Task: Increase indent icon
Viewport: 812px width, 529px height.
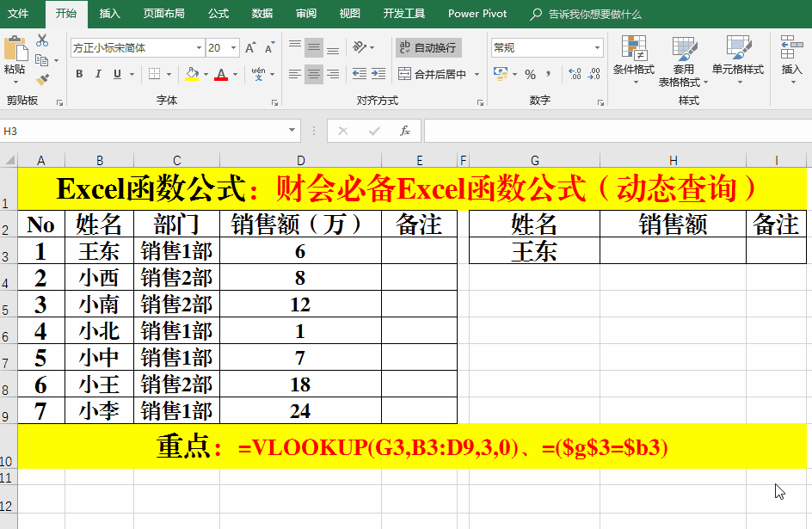Action: pos(378,74)
